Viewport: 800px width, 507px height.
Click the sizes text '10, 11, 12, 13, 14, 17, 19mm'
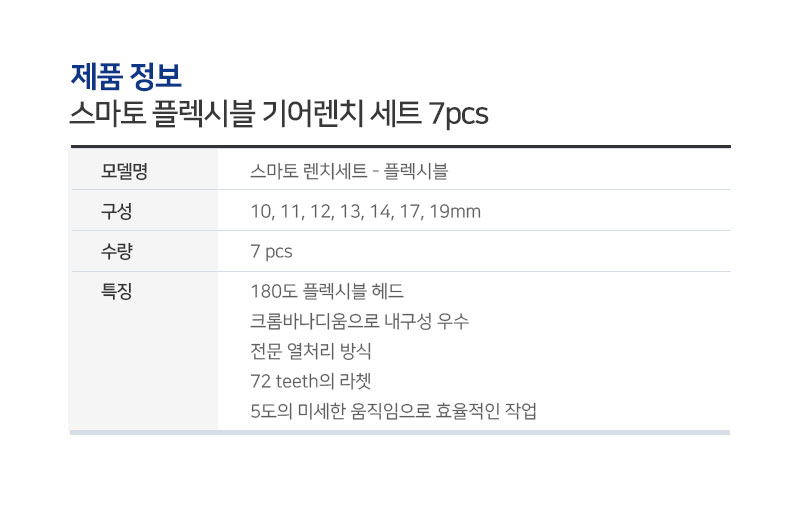click(x=365, y=211)
